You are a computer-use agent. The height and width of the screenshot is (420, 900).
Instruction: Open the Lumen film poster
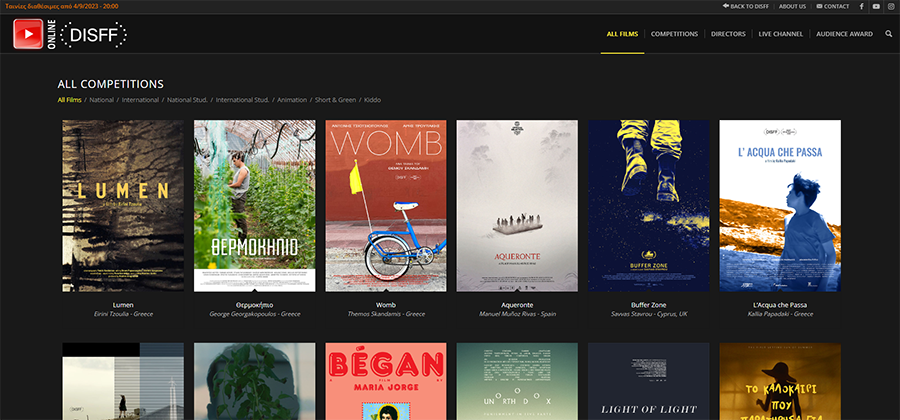tap(123, 205)
